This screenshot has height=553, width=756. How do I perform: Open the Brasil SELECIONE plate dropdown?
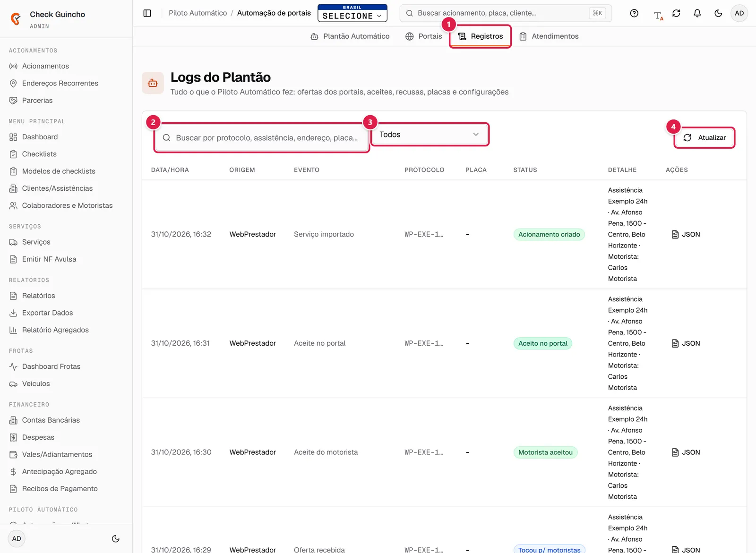click(x=352, y=13)
